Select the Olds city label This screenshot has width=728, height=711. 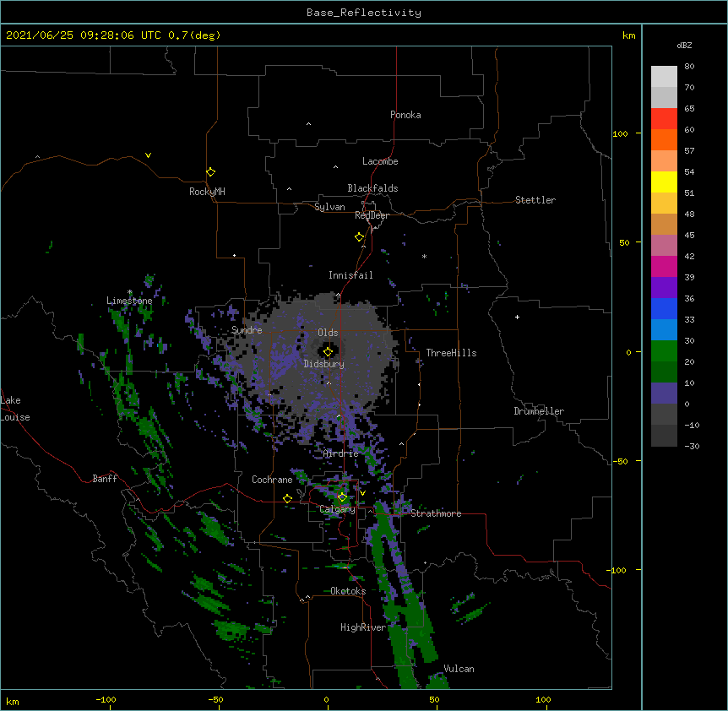click(x=328, y=333)
